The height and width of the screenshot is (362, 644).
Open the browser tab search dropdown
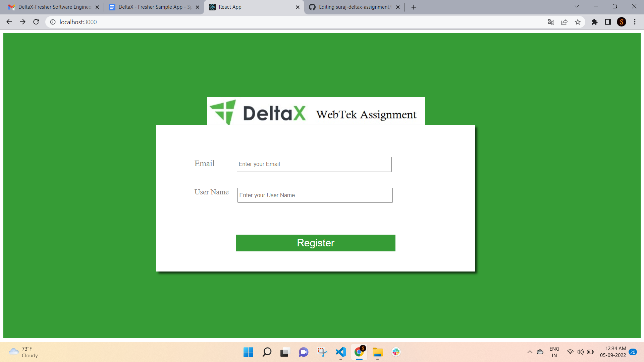[576, 6]
